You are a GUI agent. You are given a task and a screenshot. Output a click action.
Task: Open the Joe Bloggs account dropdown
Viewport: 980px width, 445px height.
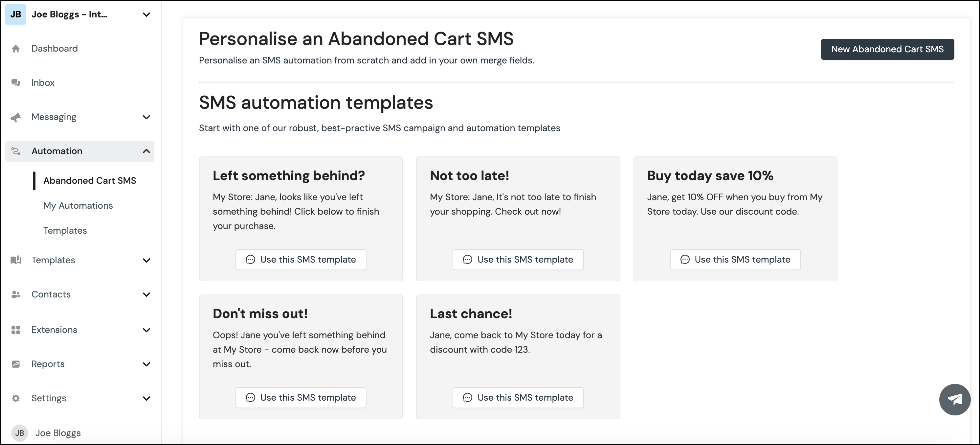(146, 14)
